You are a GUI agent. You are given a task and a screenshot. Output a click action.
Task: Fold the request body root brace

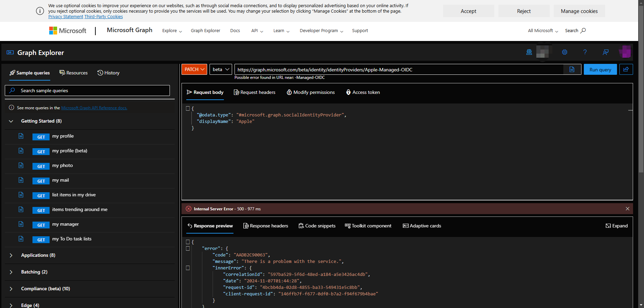click(188, 109)
